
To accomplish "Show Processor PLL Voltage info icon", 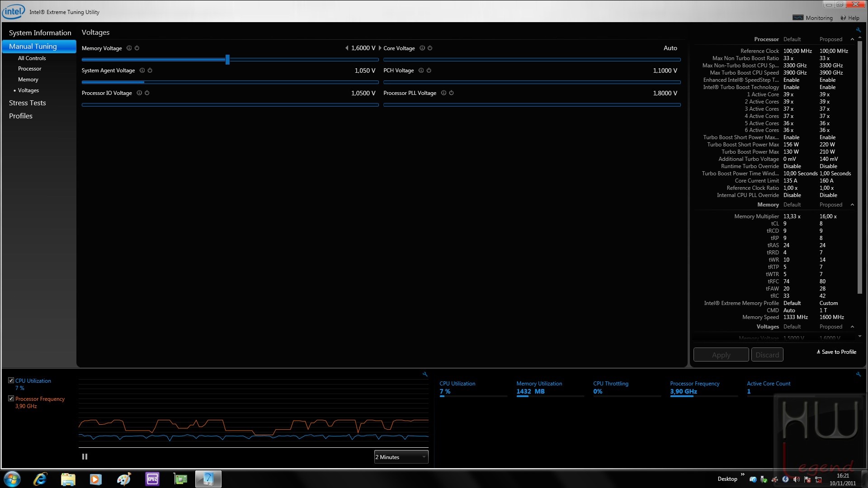I will pos(444,93).
